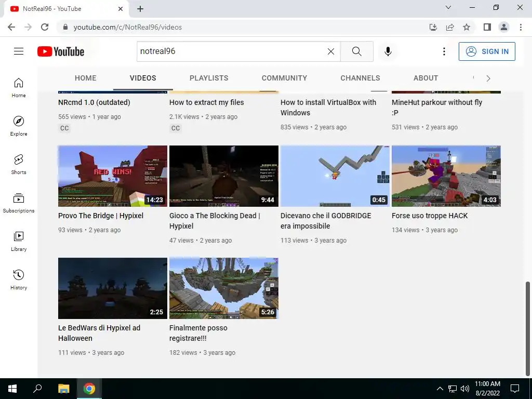Image resolution: width=532 pixels, height=399 pixels.
Task: Share this page via the share icon
Action: click(450, 27)
